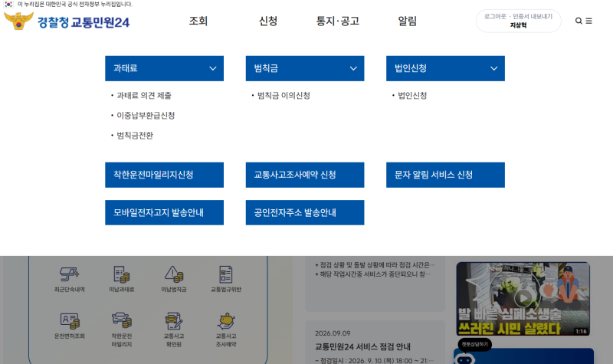The width and height of the screenshot is (613, 364).
Task: Open 교통민원24 서비스 점검 안내 notice
Action: (362, 347)
